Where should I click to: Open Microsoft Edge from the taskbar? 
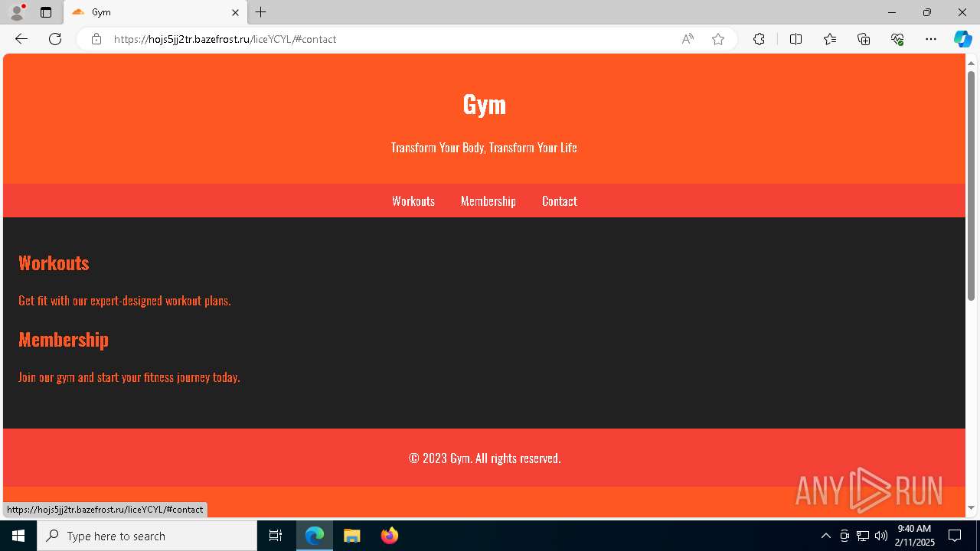[x=315, y=536]
